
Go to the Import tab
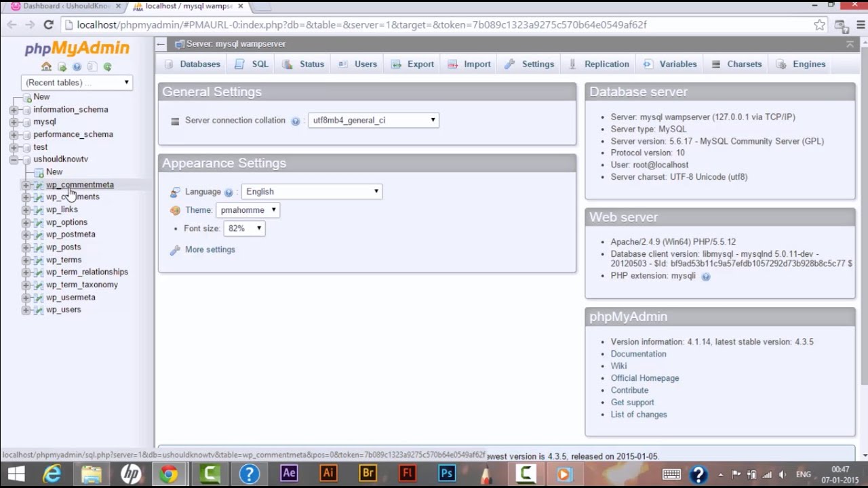pyautogui.click(x=469, y=64)
